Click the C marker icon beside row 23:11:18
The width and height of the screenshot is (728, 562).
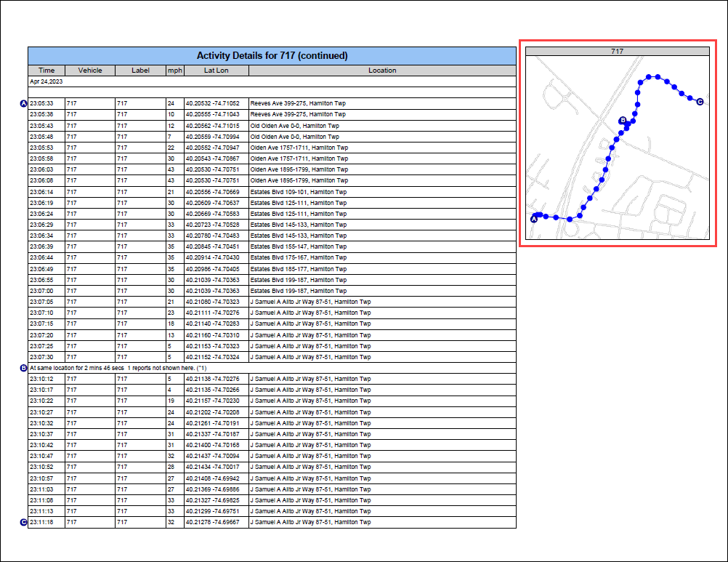click(24, 523)
